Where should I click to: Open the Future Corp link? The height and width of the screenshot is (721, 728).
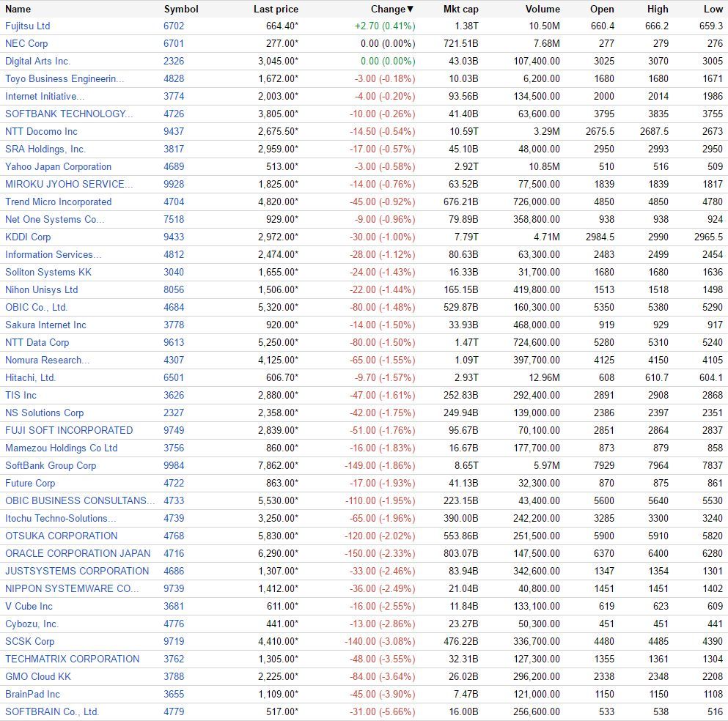[x=30, y=484]
